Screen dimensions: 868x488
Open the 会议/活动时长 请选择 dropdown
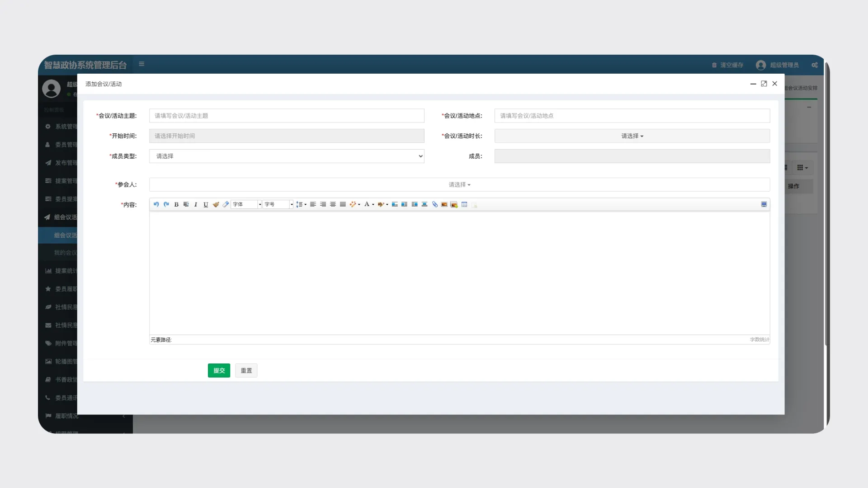632,136
